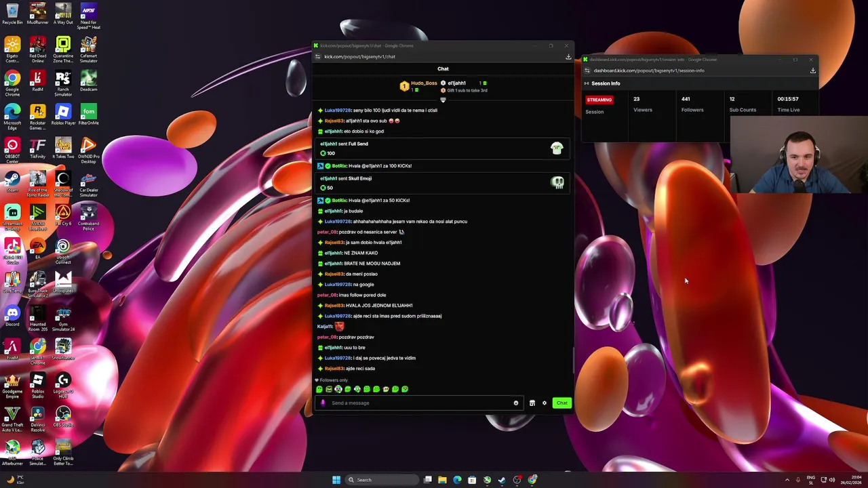Open Google Chrome desktop shortcut

coord(12,83)
